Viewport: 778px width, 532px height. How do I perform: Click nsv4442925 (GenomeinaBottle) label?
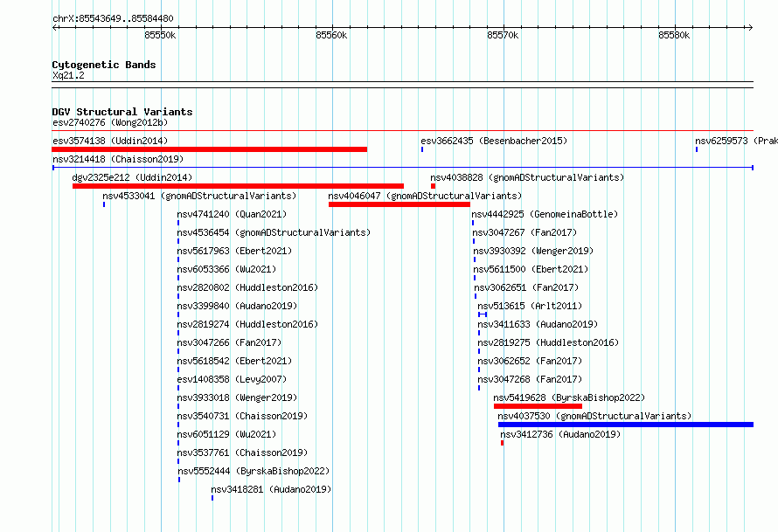coord(545,214)
